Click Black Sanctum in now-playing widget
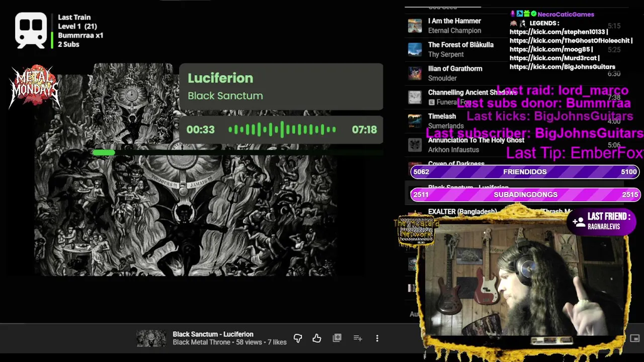The height and width of the screenshot is (362, 644). pos(225,96)
